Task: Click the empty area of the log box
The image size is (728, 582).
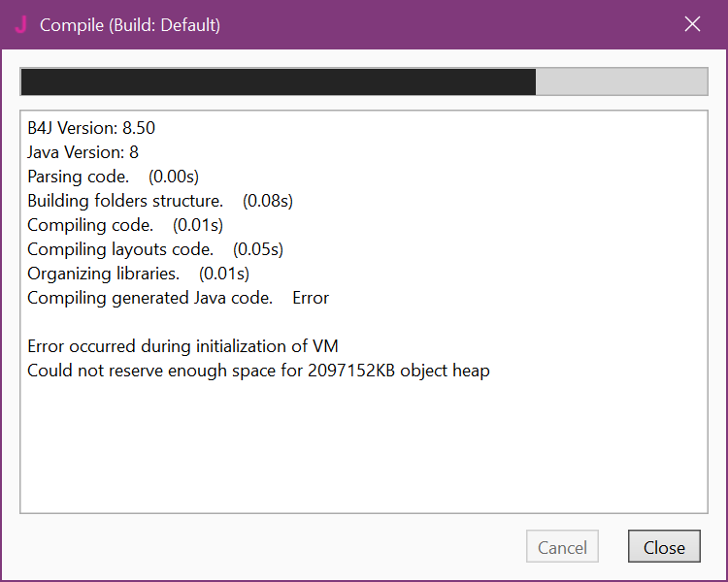Action: pos(363,446)
